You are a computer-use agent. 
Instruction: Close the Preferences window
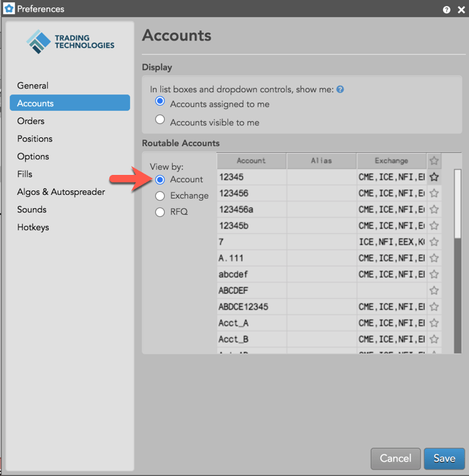(x=461, y=10)
